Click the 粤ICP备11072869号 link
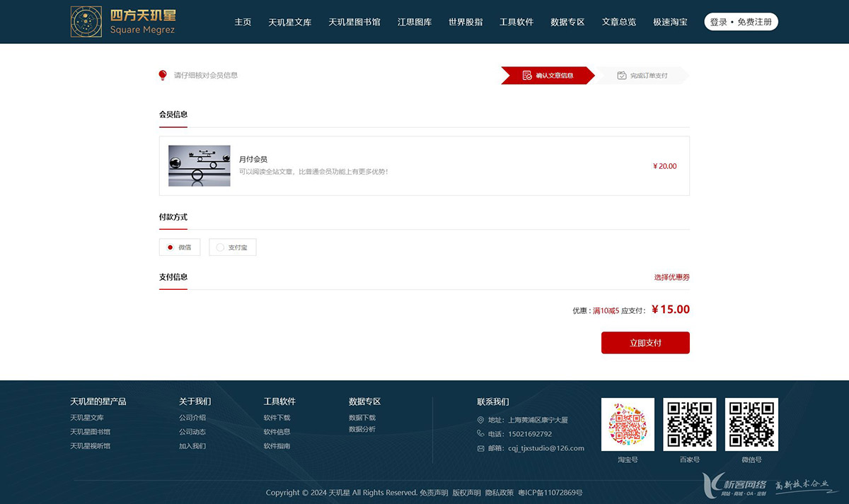The height and width of the screenshot is (504, 849). [550, 493]
